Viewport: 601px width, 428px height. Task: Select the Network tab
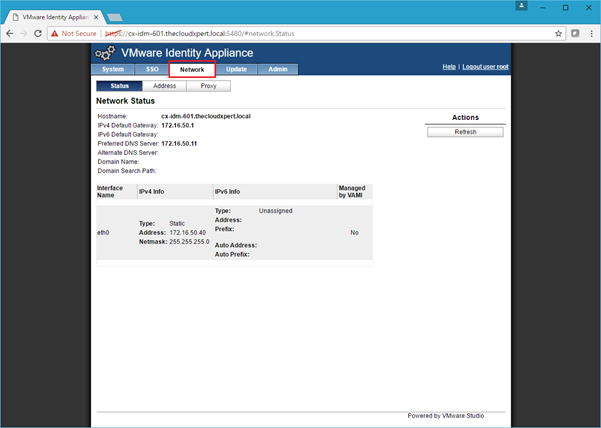(192, 70)
